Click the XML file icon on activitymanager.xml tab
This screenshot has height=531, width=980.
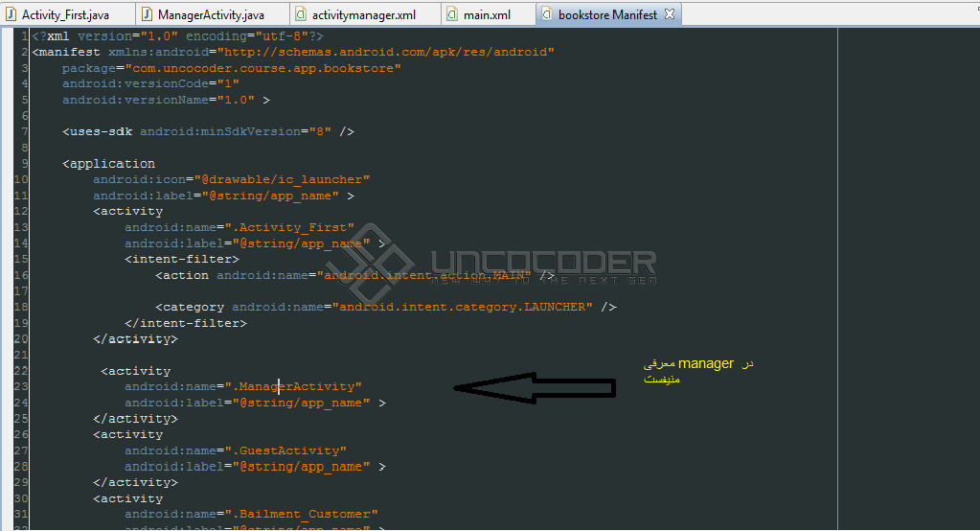tap(301, 13)
